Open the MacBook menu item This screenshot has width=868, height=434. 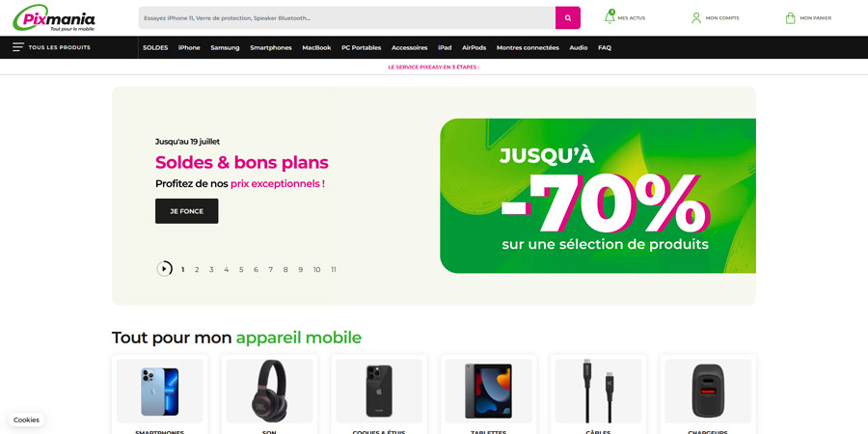[x=316, y=47]
